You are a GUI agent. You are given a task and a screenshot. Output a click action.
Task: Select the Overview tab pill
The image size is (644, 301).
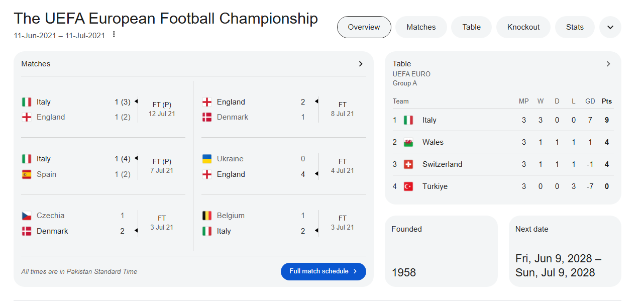[364, 27]
